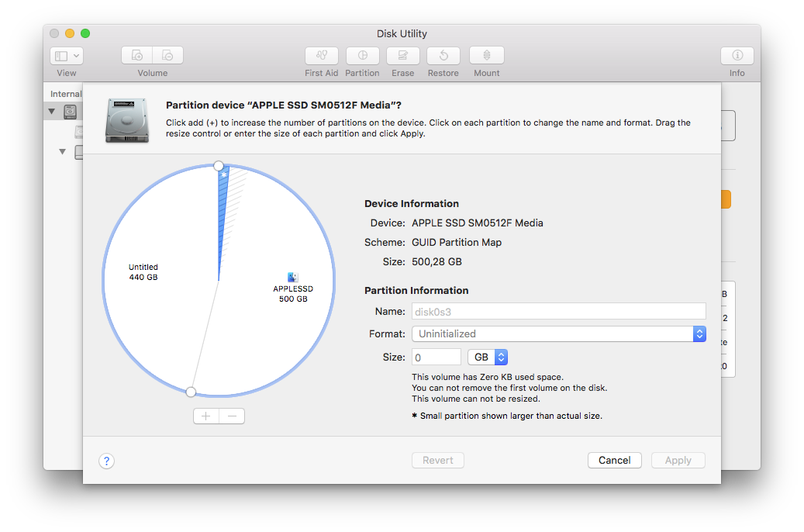The image size is (804, 532).
Task: Click the 'Device Information' heading
Action: click(412, 204)
